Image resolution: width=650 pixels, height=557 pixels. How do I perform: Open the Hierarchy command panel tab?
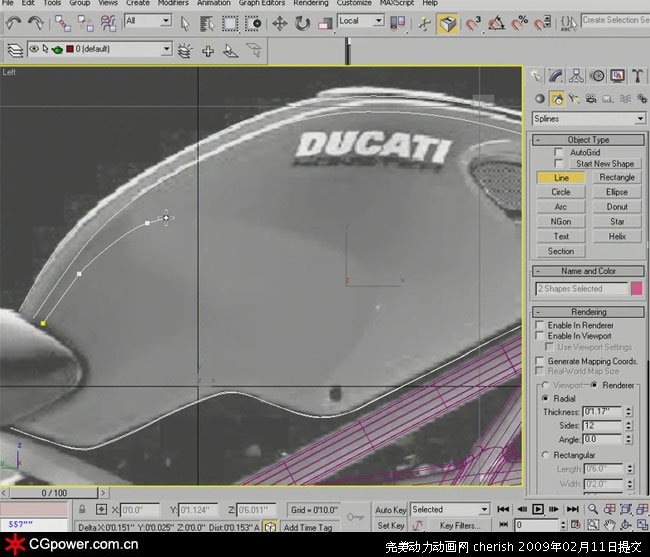click(x=576, y=76)
